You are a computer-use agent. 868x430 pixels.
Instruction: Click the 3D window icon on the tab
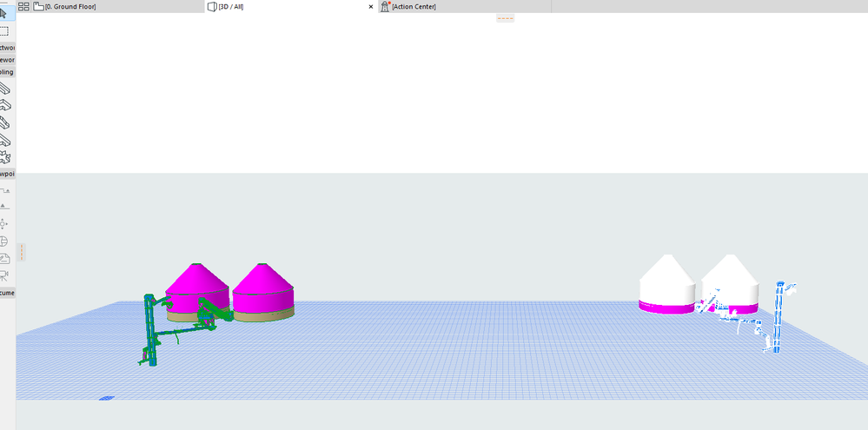[x=212, y=7]
